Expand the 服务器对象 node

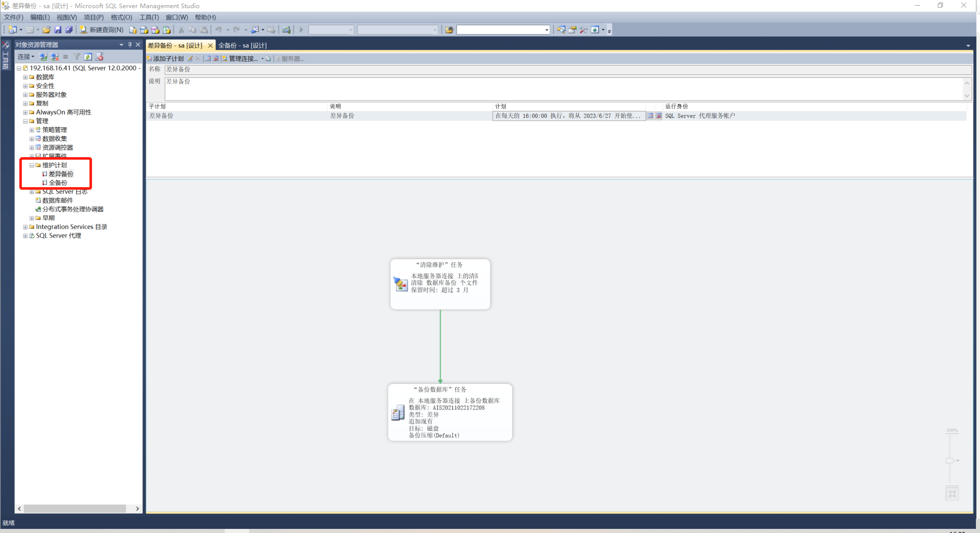tap(25, 95)
